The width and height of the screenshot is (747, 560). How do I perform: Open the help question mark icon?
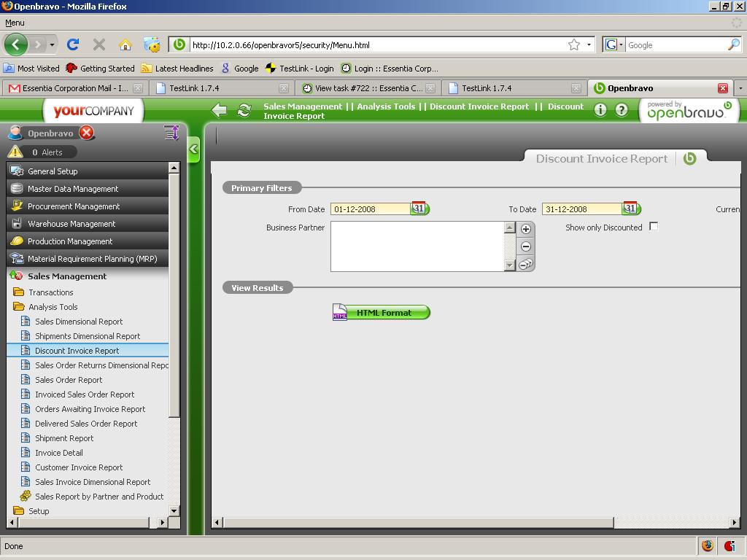[622, 110]
